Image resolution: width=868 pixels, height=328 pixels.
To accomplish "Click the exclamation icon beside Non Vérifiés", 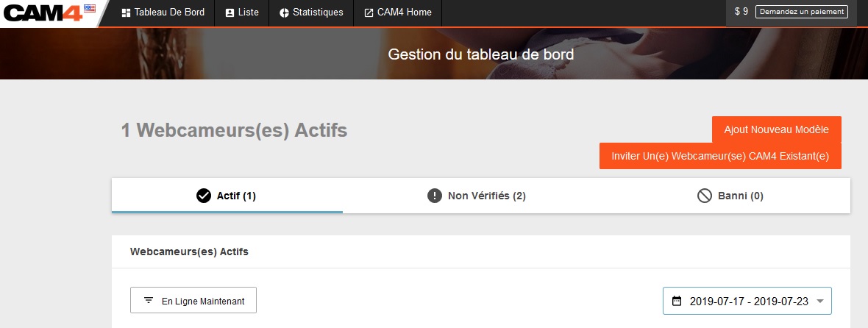I will click(x=435, y=196).
